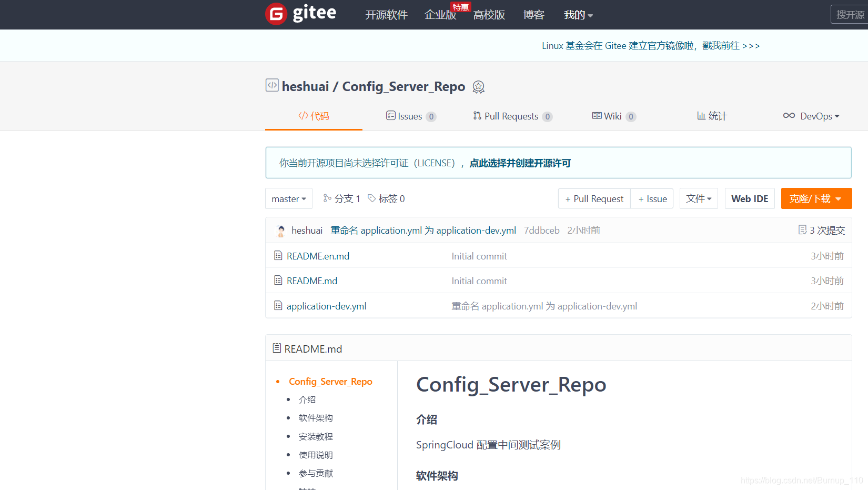
Task: Go to 企业版 in the top menu
Action: coord(440,15)
